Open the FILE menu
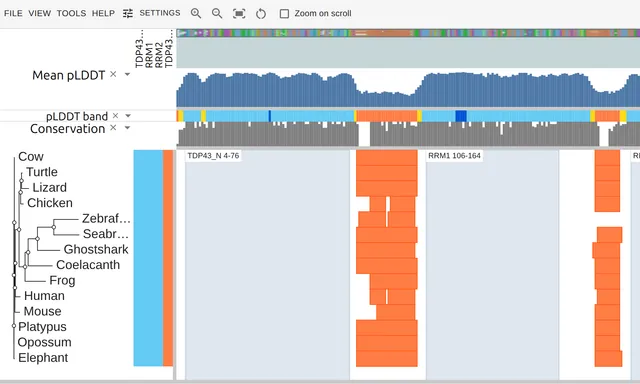 pos(13,13)
